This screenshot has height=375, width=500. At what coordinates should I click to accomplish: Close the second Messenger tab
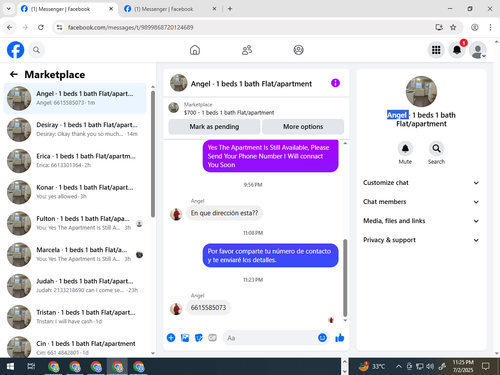click(214, 9)
